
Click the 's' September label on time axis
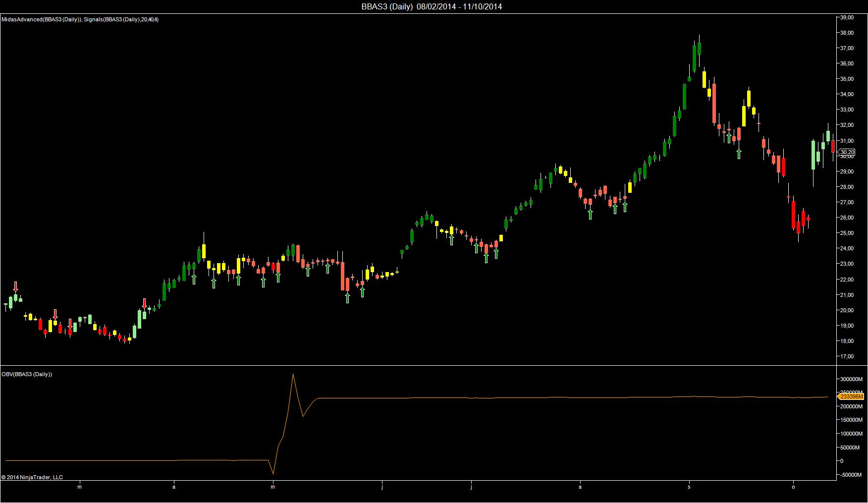tap(689, 487)
